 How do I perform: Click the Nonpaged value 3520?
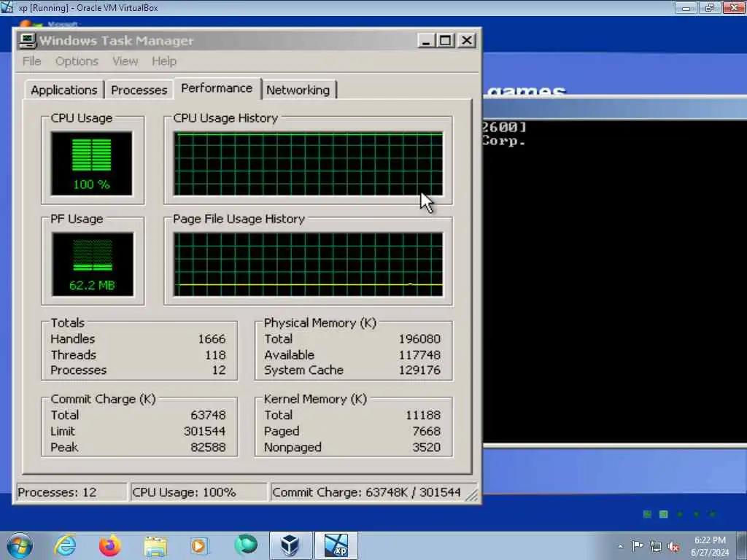pyautogui.click(x=426, y=447)
